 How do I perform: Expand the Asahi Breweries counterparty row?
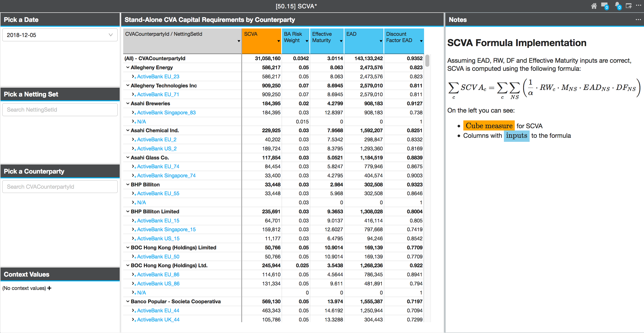(x=128, y=103)
